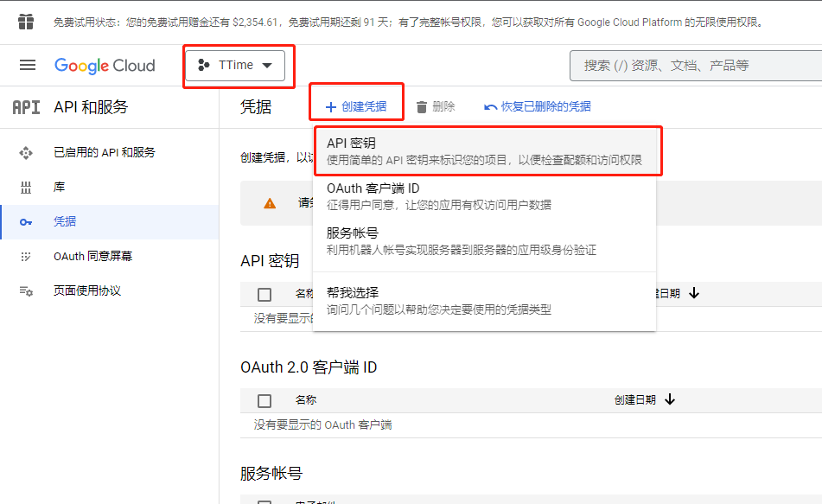Choose API 密钥 from the dropdown menu

coord(484,151)
